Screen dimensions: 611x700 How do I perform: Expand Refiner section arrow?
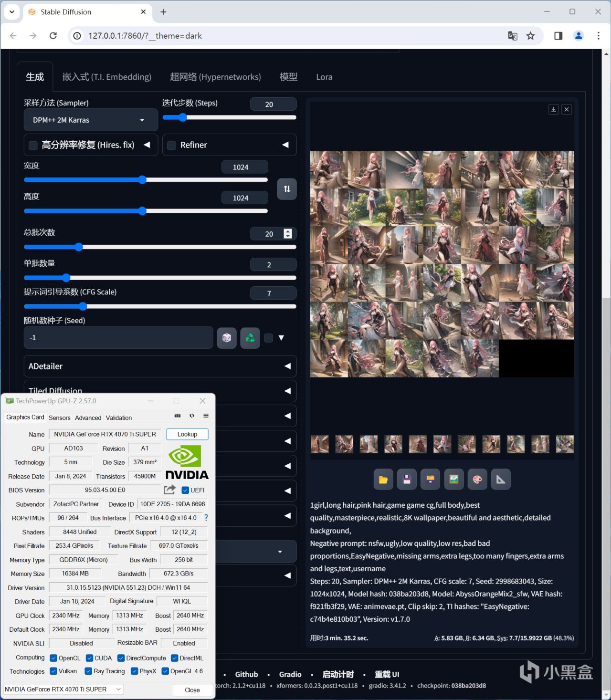(x=285, y=145)
